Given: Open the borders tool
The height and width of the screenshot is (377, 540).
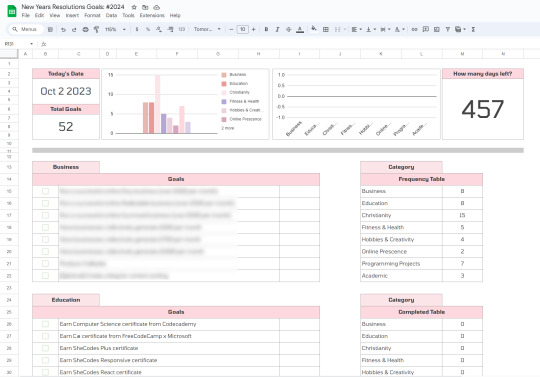Looking at the screenshot, I should [x=325, y=30].
